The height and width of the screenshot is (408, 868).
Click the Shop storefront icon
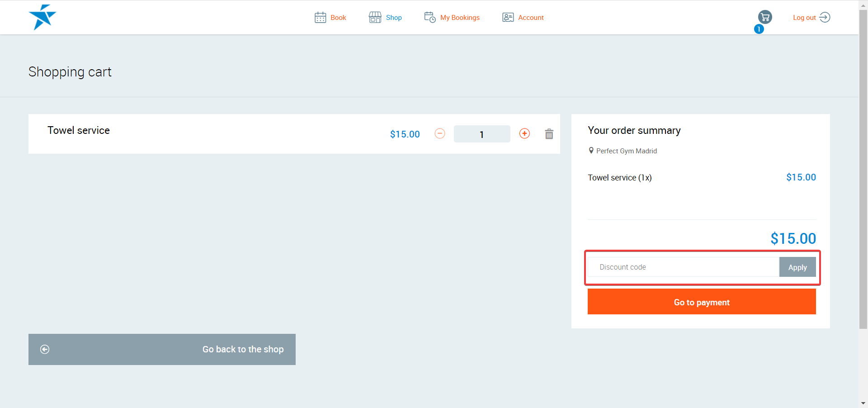[375, 18]
